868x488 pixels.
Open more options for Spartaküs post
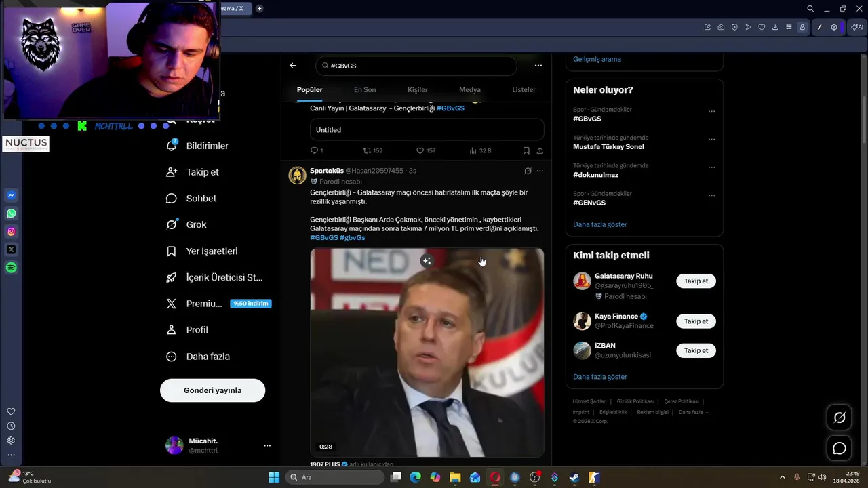pyautogui.click(x=540, y=171)
